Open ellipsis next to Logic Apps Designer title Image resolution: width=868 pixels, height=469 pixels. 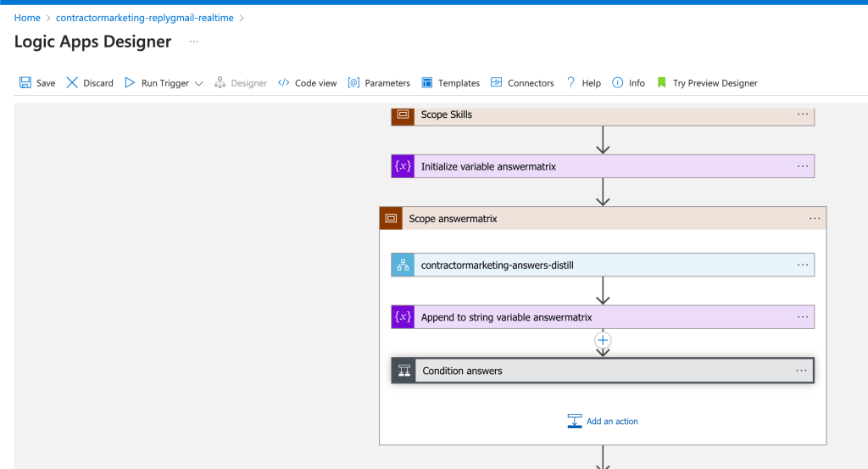(x=194, y=42)
